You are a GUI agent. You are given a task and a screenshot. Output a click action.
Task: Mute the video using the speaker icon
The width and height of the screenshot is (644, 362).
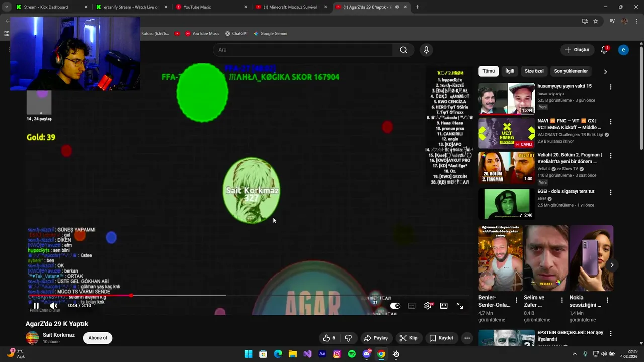[53, 305]
